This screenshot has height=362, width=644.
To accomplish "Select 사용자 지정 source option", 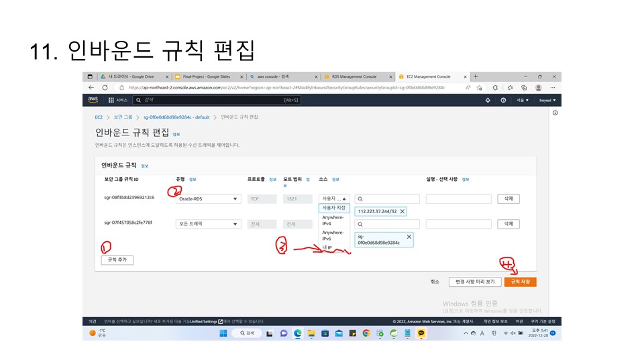I will point(334,208).
